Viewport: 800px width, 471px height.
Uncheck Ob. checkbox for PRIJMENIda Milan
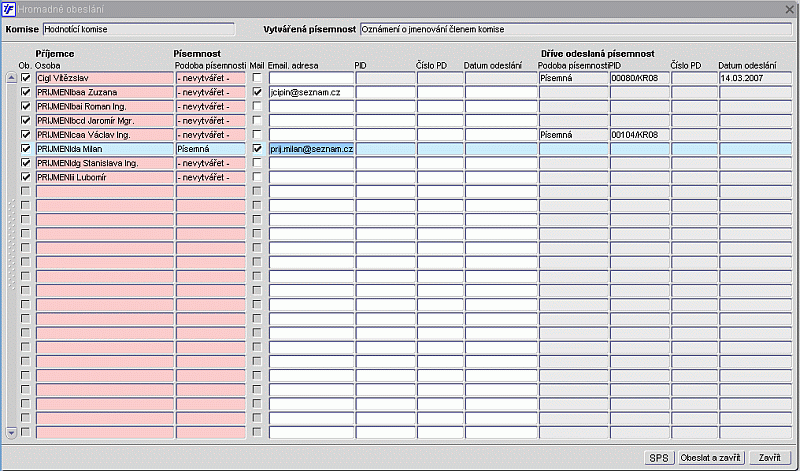coord(26,149)
